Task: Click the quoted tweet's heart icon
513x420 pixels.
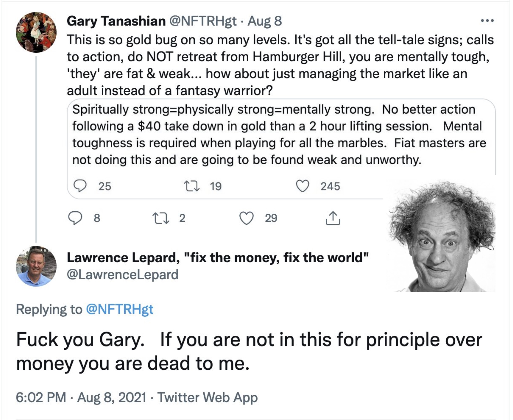Action: (303, 186)
